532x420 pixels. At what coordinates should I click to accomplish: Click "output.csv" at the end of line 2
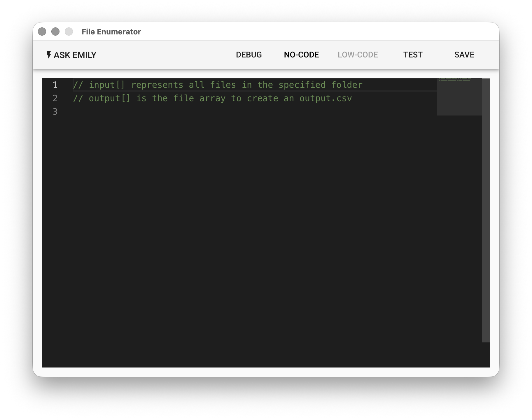click(325, 98)
